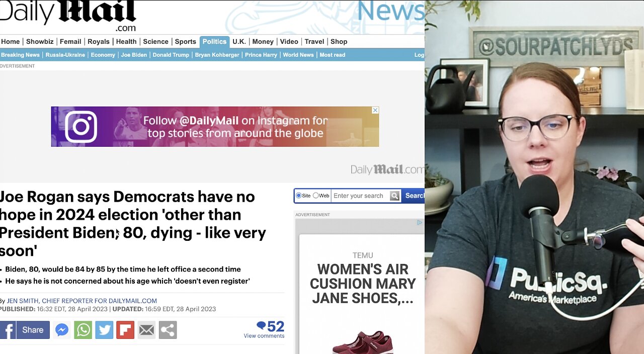
Task: Email the article using envelope icon
Action: coord(146,330)
